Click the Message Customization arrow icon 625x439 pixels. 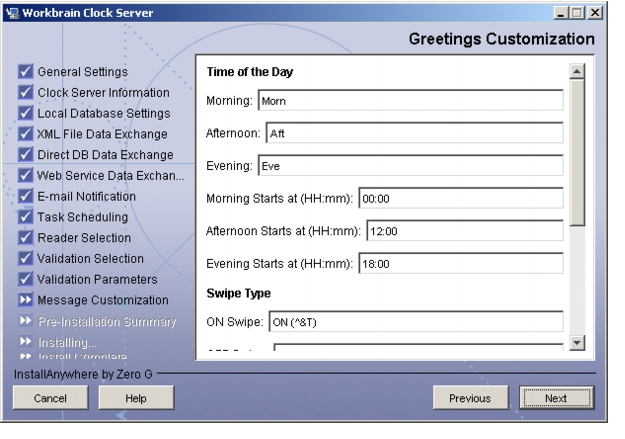pos(26,299)
